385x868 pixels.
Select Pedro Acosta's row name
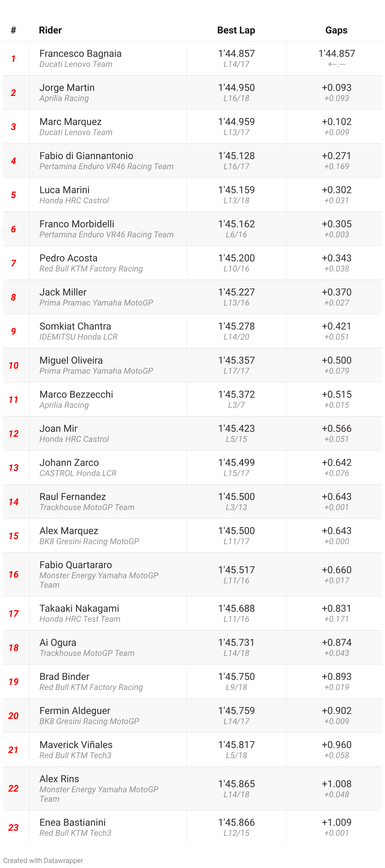point(68,258)
